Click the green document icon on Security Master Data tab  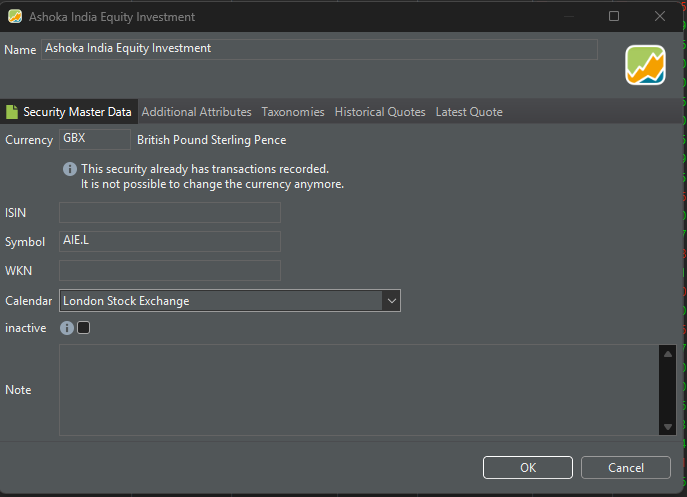click(x=12, y=112)
